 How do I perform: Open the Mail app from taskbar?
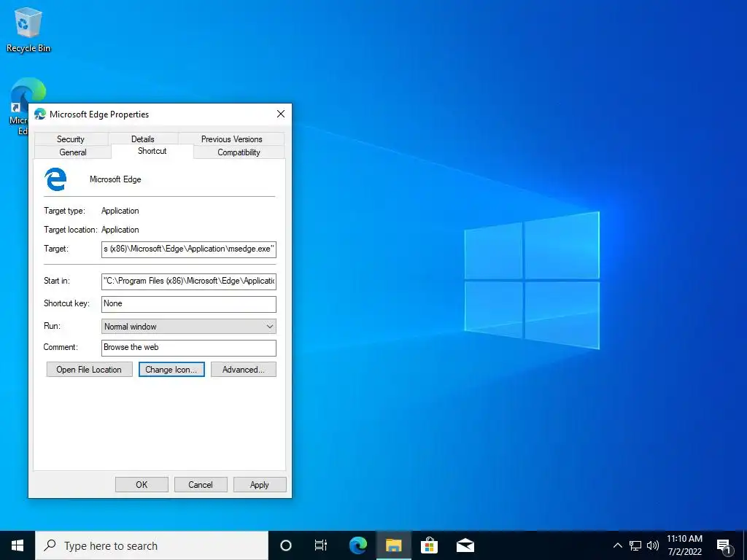[x=465, y=545]
